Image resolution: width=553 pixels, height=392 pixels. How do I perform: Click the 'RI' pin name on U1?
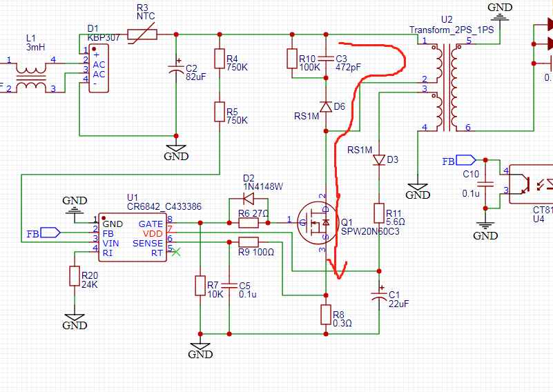coord(107,253)
